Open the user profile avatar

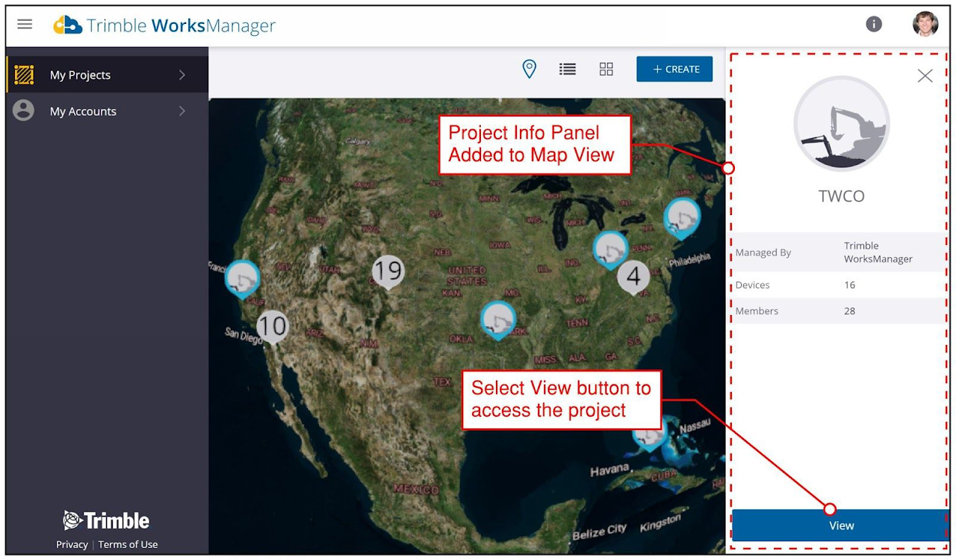pyautogui.click(x=925, y=24)
